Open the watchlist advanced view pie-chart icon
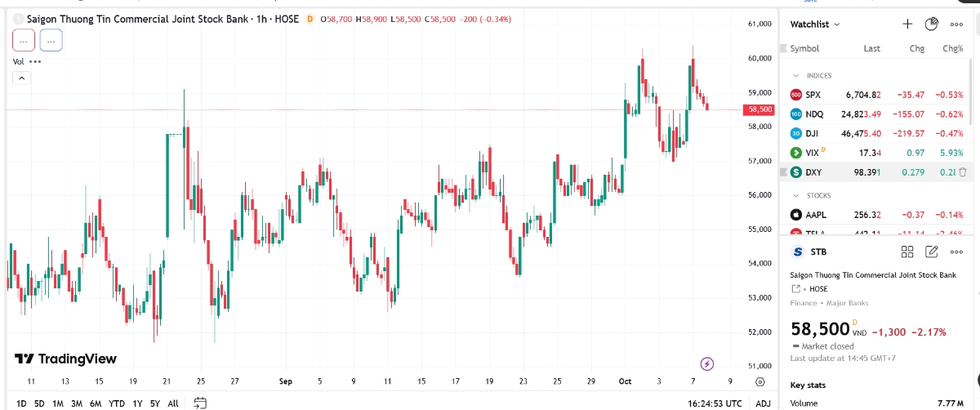This screenshot has width=980, height=410. pyautogui.click(x=932, y=25)
